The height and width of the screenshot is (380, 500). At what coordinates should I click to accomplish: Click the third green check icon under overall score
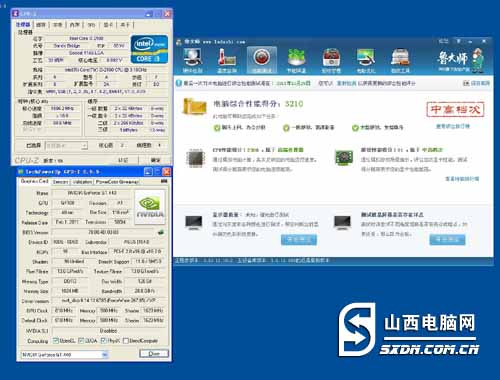355,128
